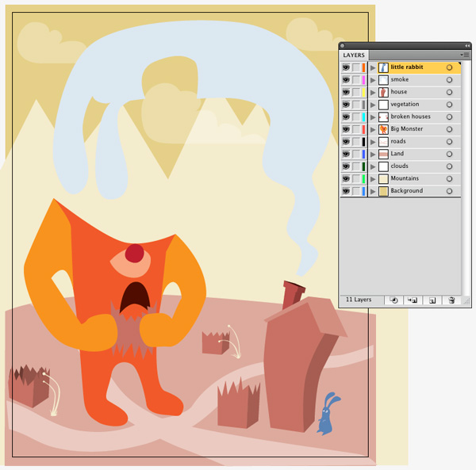
Task: Open the Layers panel flyout menu
Action: (465, 55)
